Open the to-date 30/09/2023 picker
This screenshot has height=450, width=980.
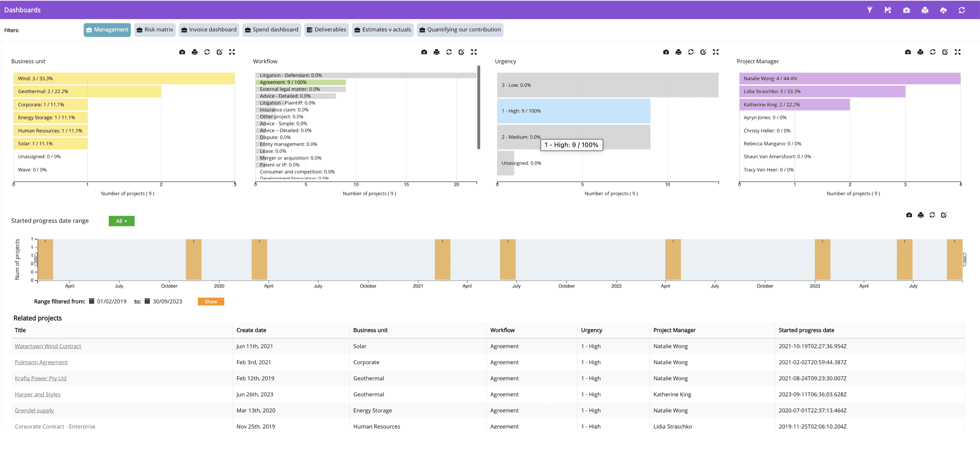pyautogui.click(x=147, y=301)
